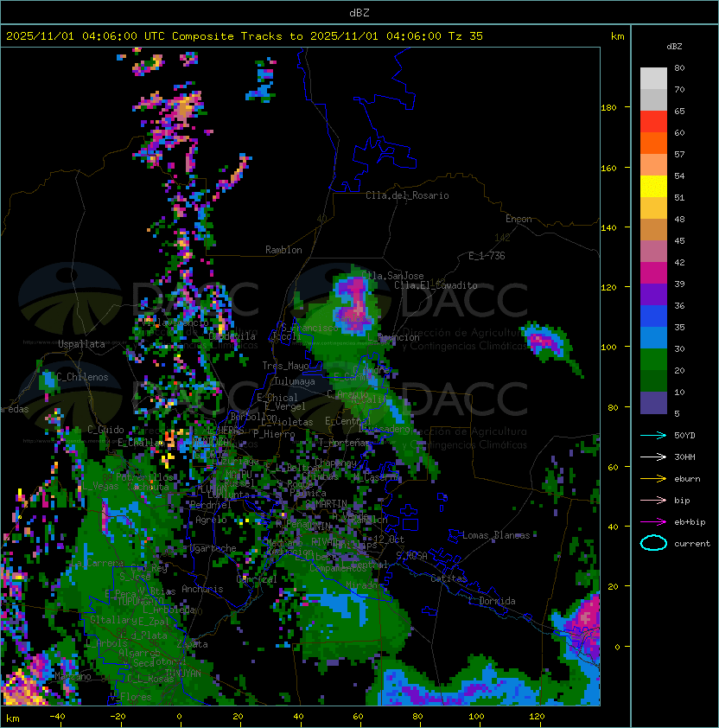Click the Catitas map label
The width and height of the screenshot is (719, 728).
tap(449, 578)
